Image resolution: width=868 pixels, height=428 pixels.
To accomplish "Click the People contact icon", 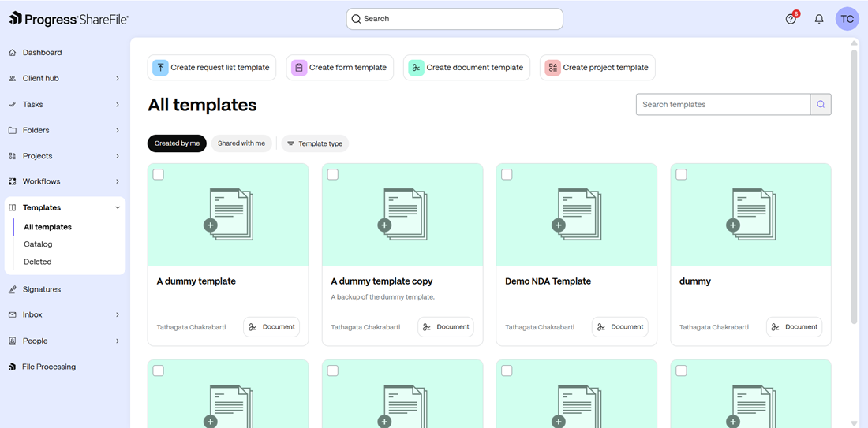I will pos(13,341).
